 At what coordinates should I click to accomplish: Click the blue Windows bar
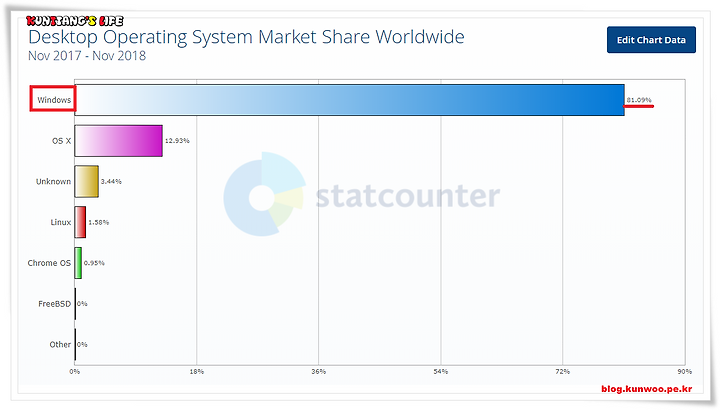tap(349, 100)
